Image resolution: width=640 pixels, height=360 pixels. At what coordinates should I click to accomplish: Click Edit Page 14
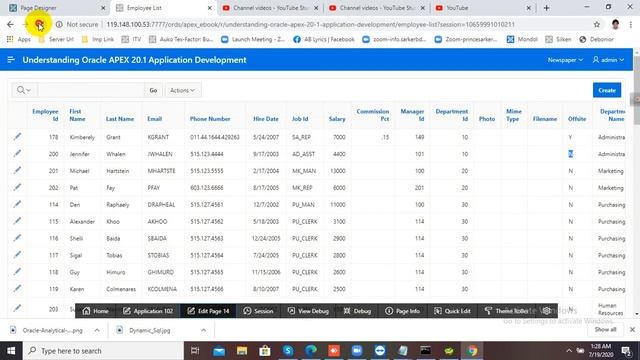pyautogui.click(x=208, y=311)
